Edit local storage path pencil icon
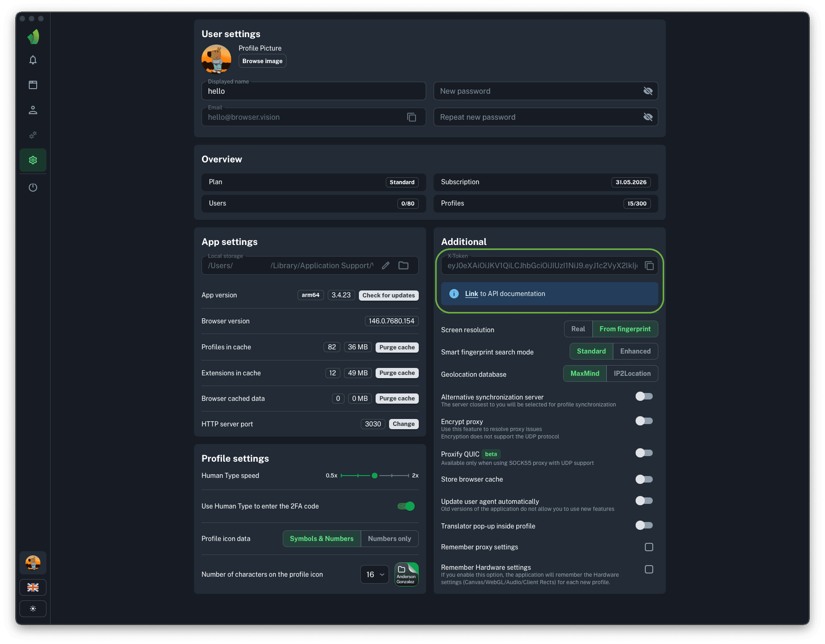The height and width of the screenshot is (644, 825). (x=386, y=266)
